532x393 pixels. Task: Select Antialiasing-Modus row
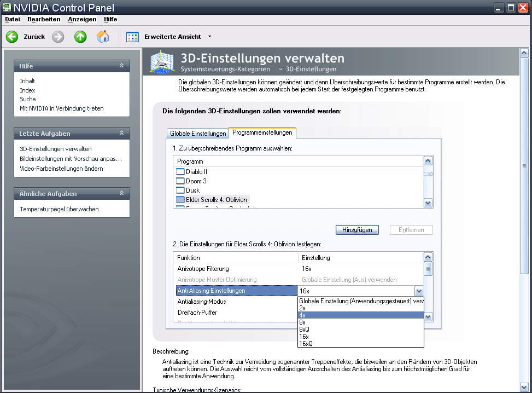[236, 302]
